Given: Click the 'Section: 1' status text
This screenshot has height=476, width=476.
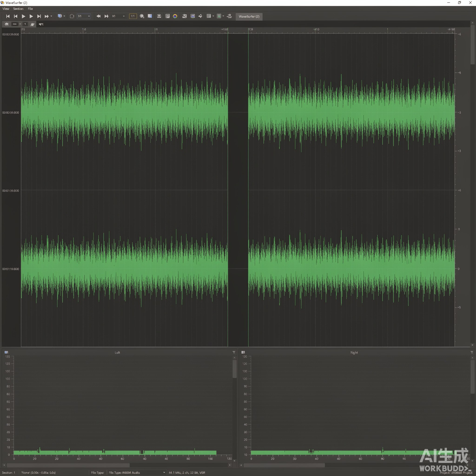Looking at the screenshot, I should tap(9, 473).
